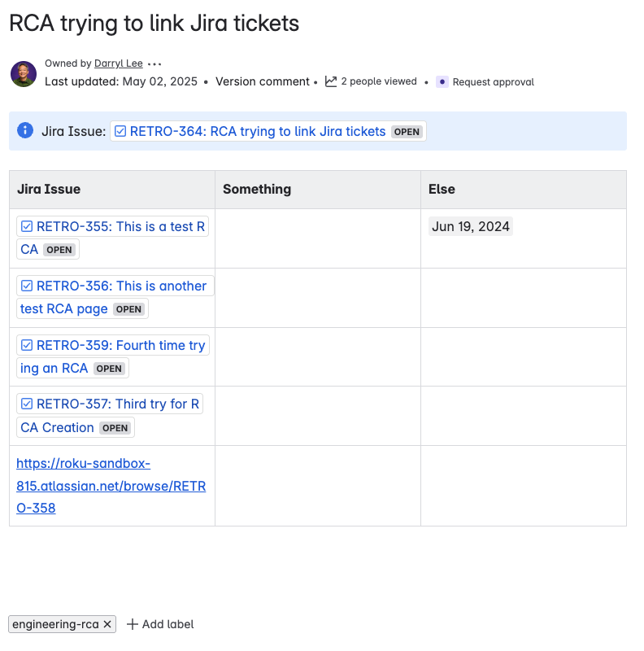
Task: Click Darryl Lee's avatar
Action: [x=23, y=74]
